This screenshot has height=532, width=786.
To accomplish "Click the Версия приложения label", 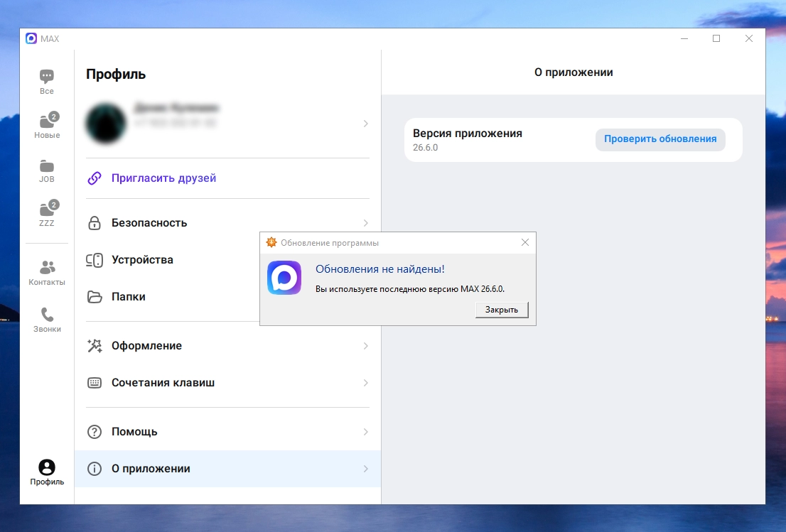I will click(x=467, y=134).
